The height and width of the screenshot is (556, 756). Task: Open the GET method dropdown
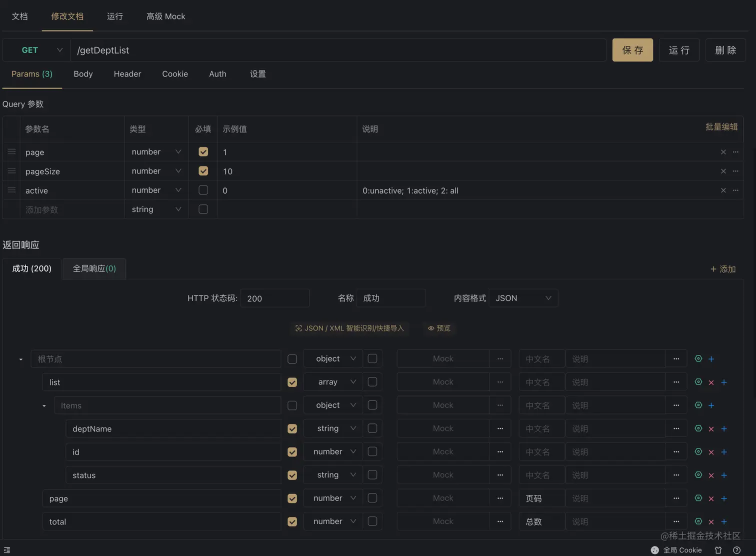coord(36,50)
